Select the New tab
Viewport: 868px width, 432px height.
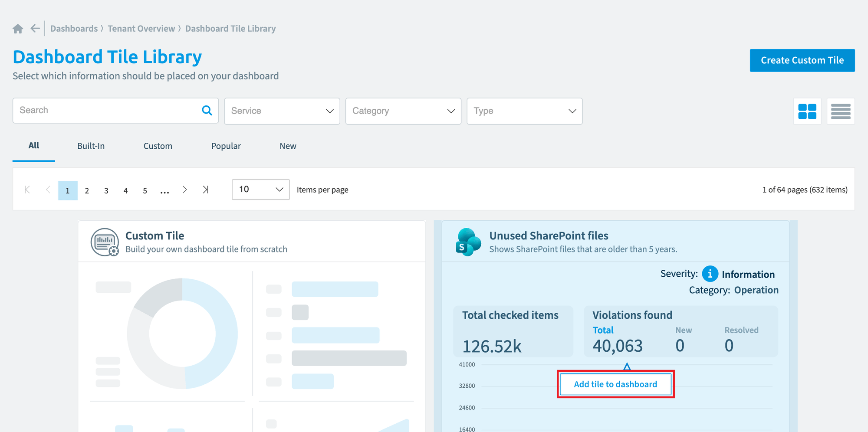(288, 146)
